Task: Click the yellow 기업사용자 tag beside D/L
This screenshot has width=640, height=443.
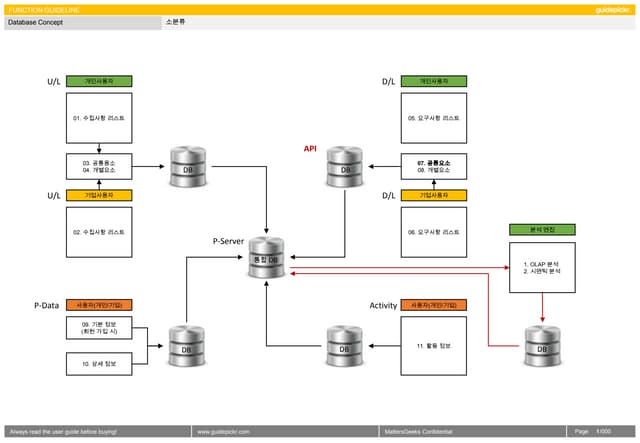Action: [x=433, y=196]
